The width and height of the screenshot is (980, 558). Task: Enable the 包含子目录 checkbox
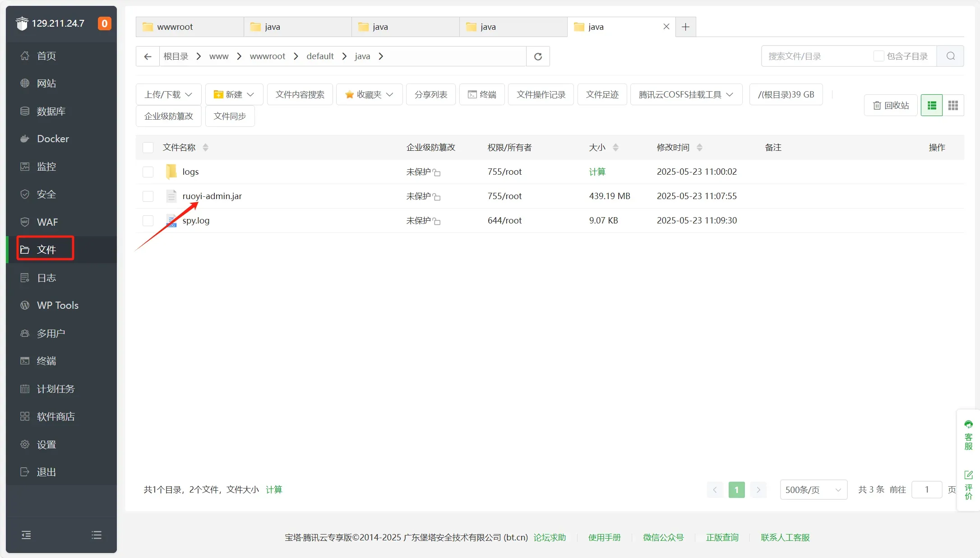click(x=878, y=56)
